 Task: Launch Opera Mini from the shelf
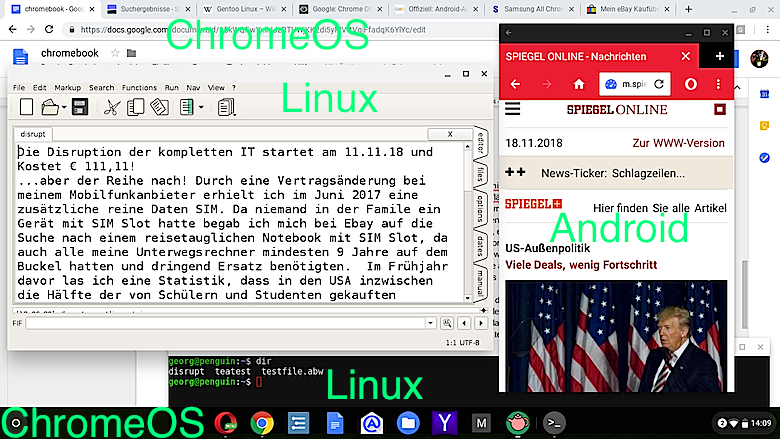tap(226, 423)
